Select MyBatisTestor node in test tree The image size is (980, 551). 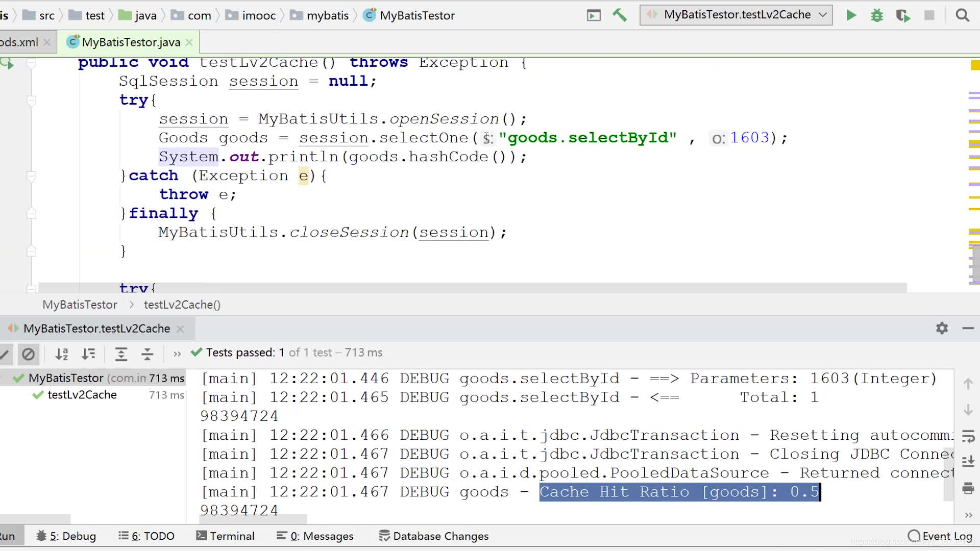coord(93,378)
